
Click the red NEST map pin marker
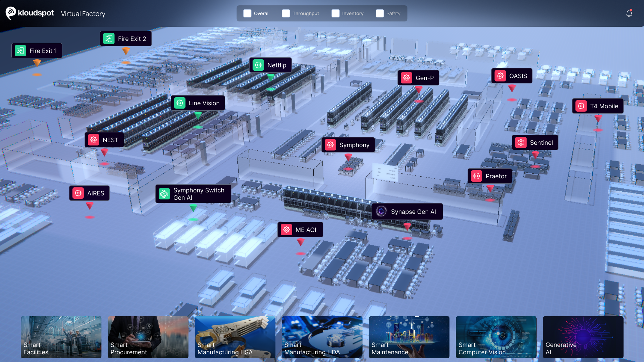click(x=105, y=153)
